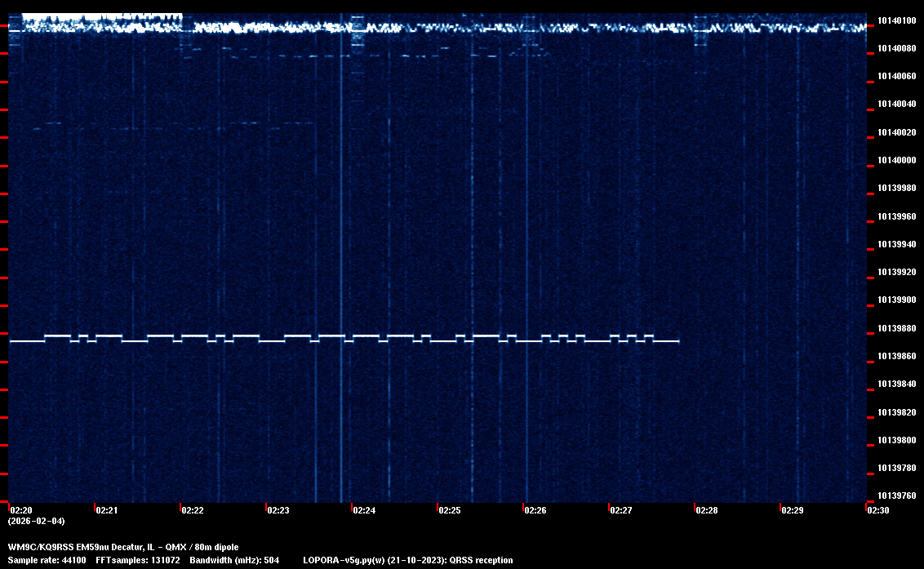Click the 10139880 frequency label
This screenshot has width=924, height=569.
click(x=896, y=328)
